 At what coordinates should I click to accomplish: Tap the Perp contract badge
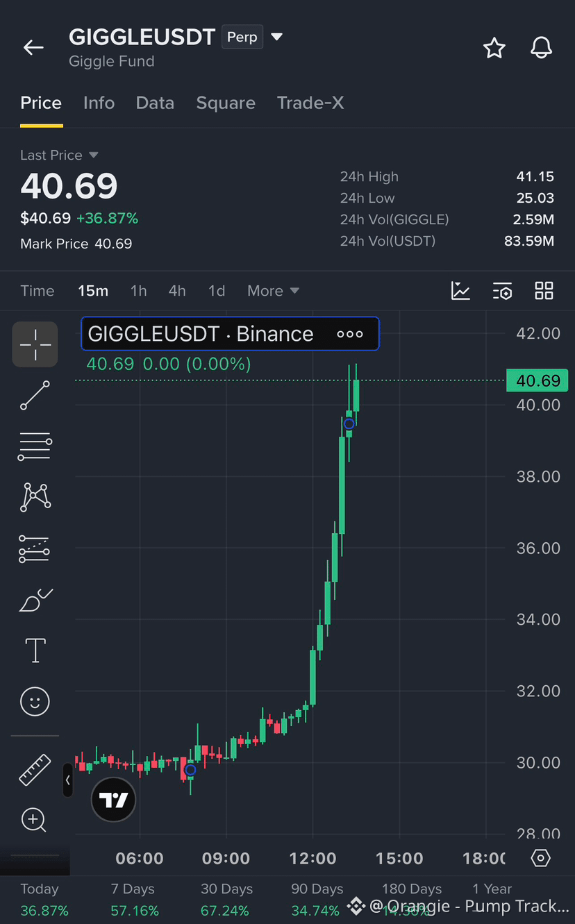[x=242, y=37]
